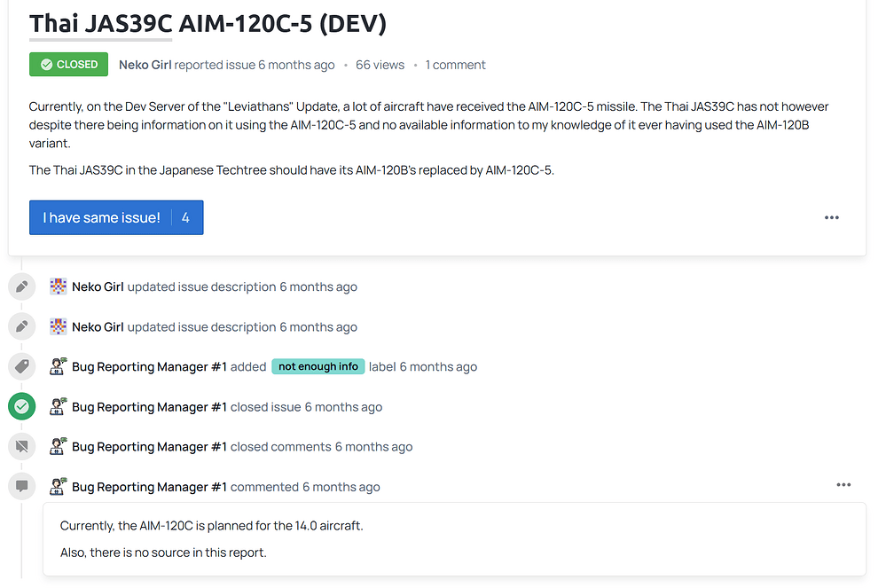Click the same-issue count number 4
Screen dimensions: 886x588
185,218
